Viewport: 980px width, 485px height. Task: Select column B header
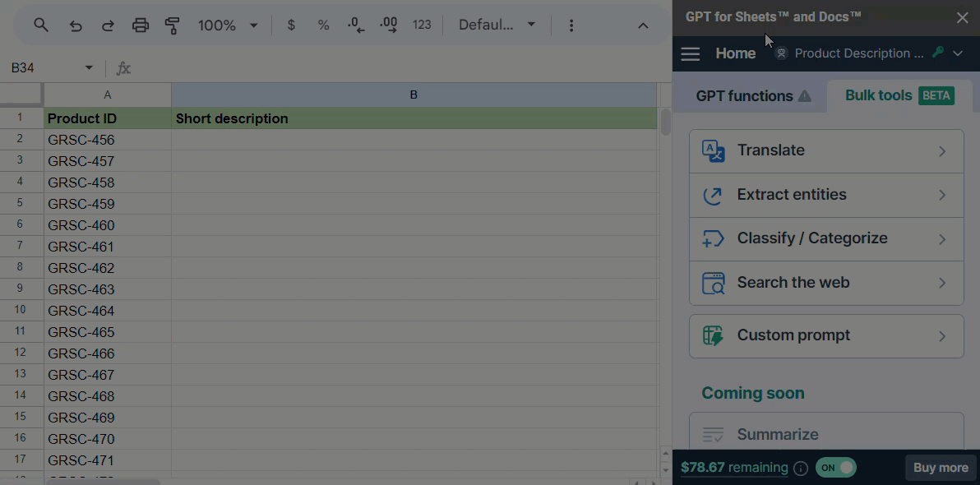(414, 95)
